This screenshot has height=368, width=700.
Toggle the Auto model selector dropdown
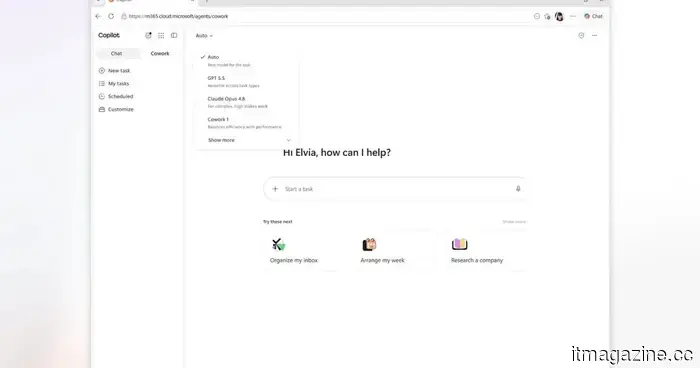[x=204, y=36]
